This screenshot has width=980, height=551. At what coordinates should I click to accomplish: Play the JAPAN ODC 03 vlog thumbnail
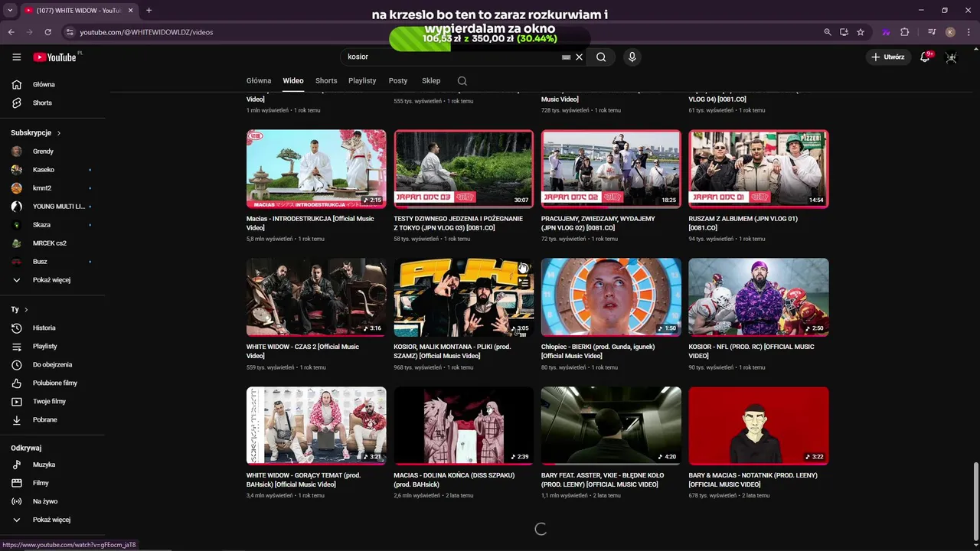click(464, 169)
